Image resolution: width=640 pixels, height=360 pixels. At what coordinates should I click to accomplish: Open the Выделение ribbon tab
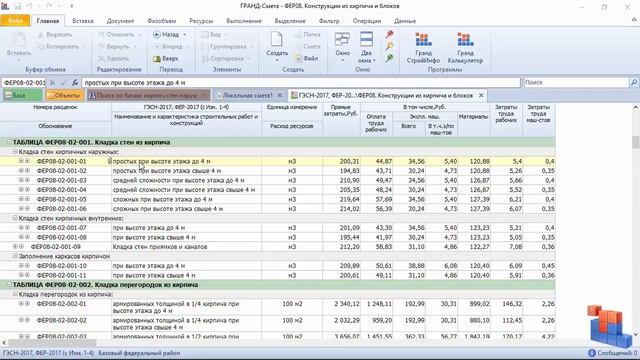pyautogui.click(x=290, y=21)
